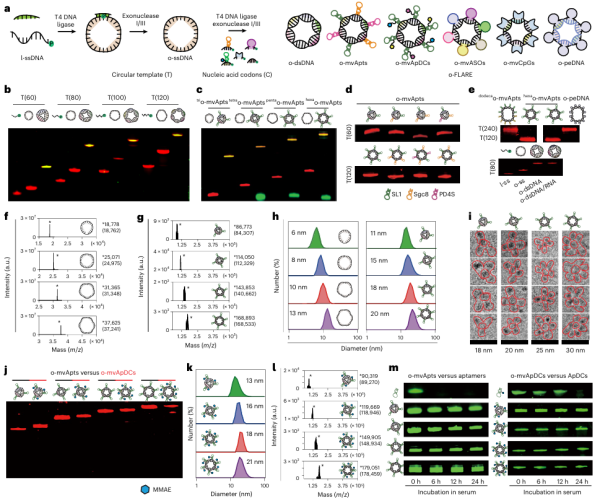
Task: Click the '*25,071' mass value in panel f
Action: (111, 257)
